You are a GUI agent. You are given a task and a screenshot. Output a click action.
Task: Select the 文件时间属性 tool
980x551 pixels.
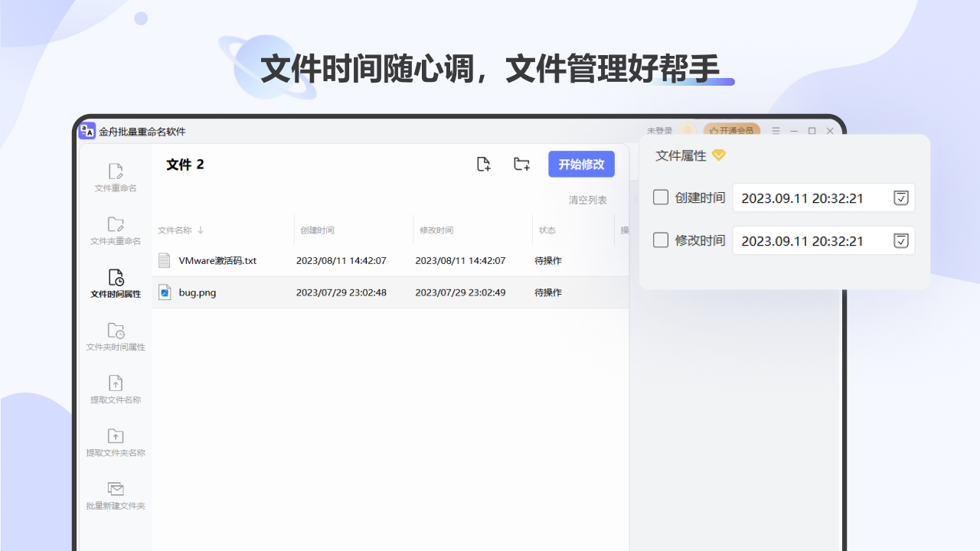115,284
